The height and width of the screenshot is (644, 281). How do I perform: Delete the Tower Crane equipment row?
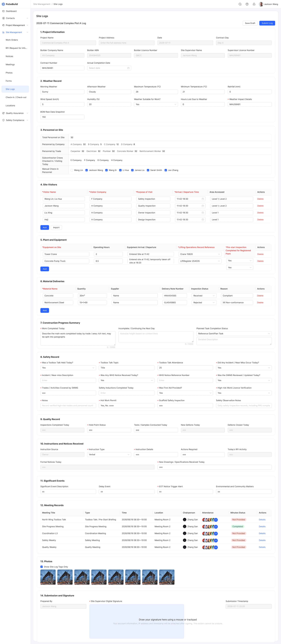[x=260, y=254]
